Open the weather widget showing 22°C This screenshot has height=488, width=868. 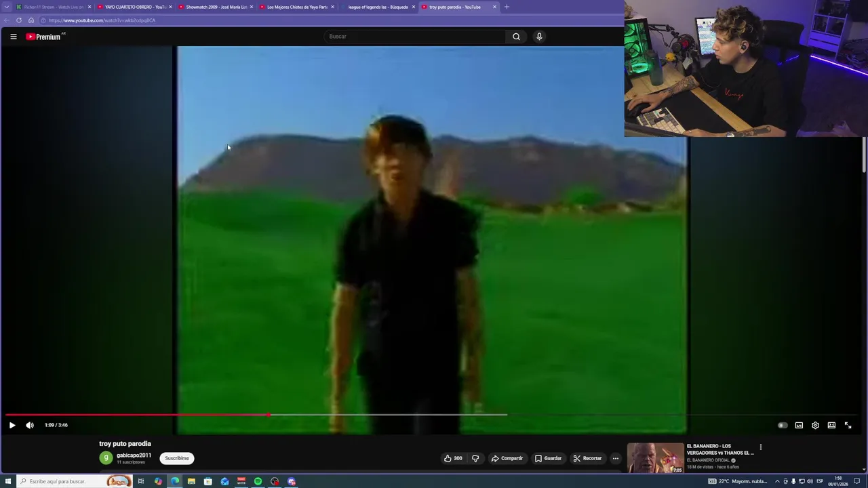pyautogui.click(x=739, y=481)
